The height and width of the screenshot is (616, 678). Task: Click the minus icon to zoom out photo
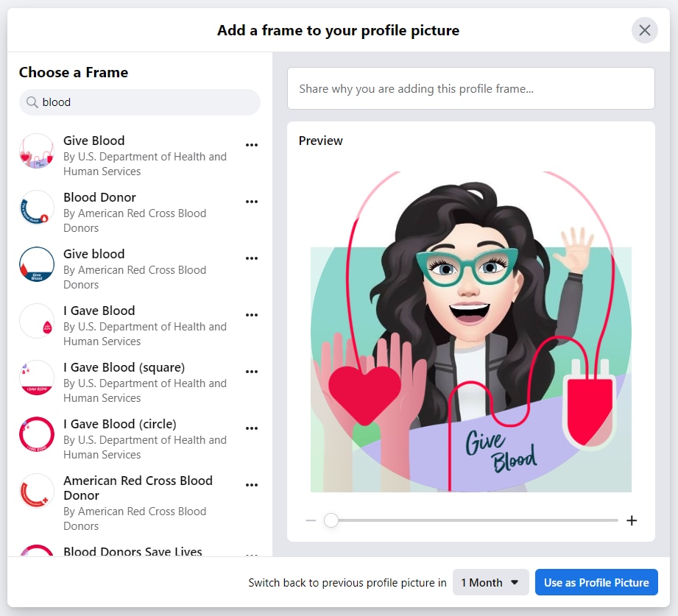tap(311, 520)
